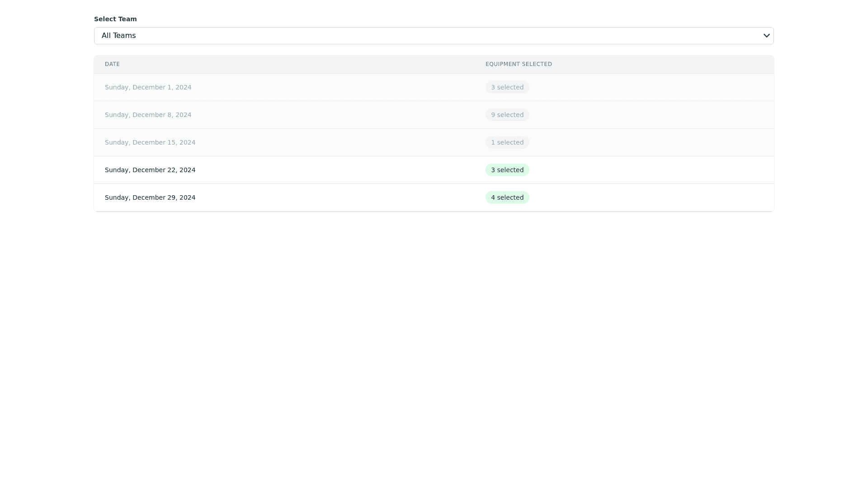Click the December 1 '3 selected' badge

(507, 87)
